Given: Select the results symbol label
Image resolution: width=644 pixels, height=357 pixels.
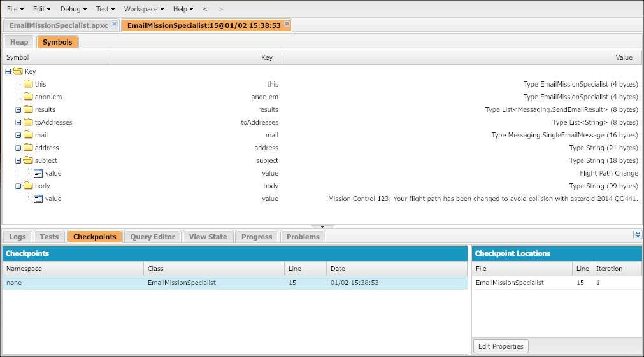Looking at the screenshot, I should click(45, 109).
